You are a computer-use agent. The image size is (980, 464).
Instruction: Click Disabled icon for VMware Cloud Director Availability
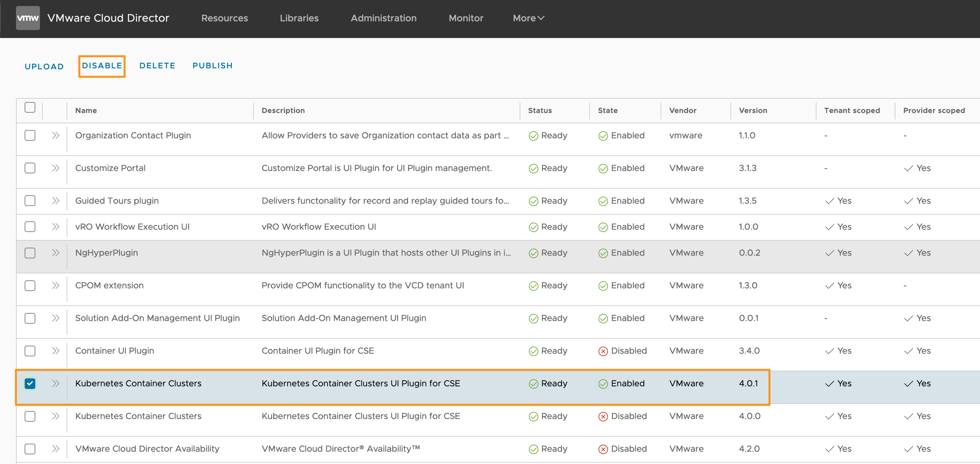tap(603, 450)
